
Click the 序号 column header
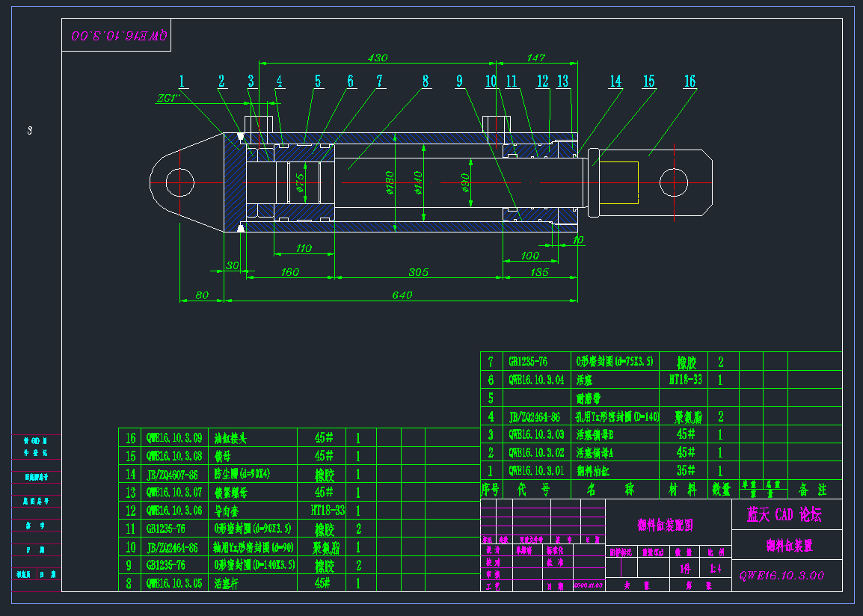[490, 489]
